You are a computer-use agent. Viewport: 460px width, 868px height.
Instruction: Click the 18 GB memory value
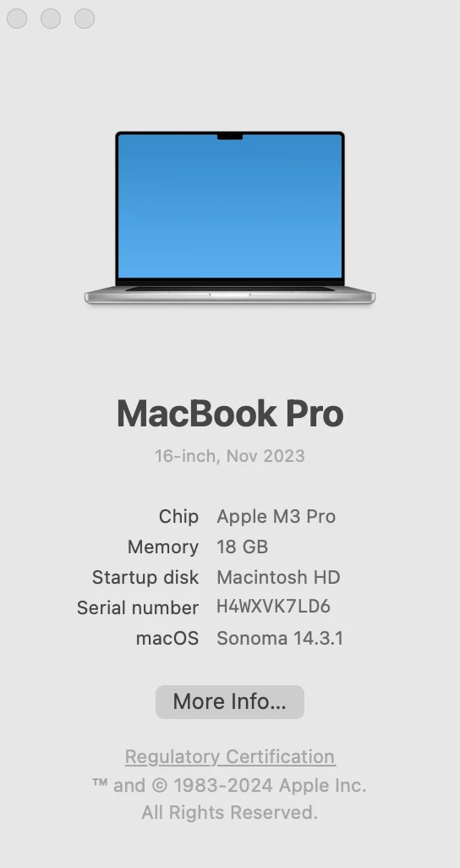(243, 547)
